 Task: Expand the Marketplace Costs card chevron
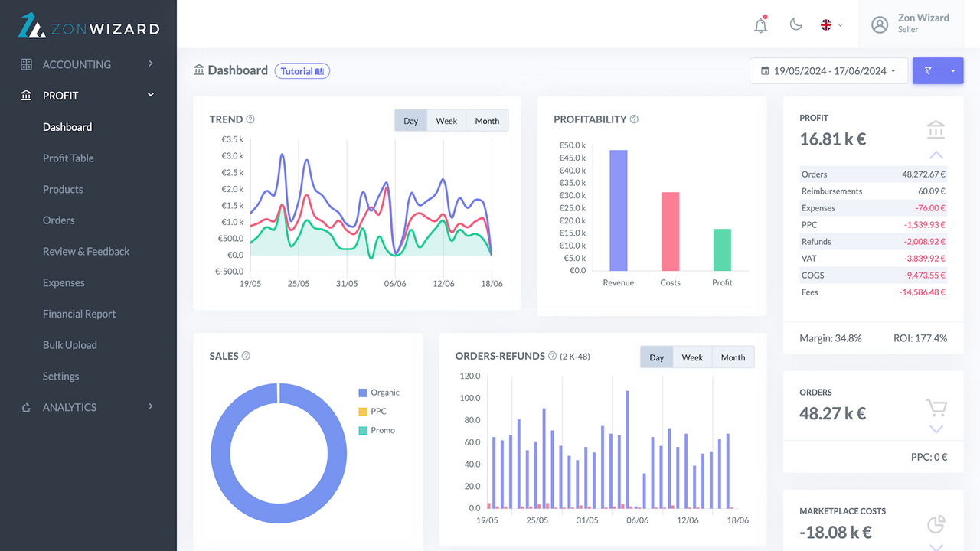click(x=936, y=546)
